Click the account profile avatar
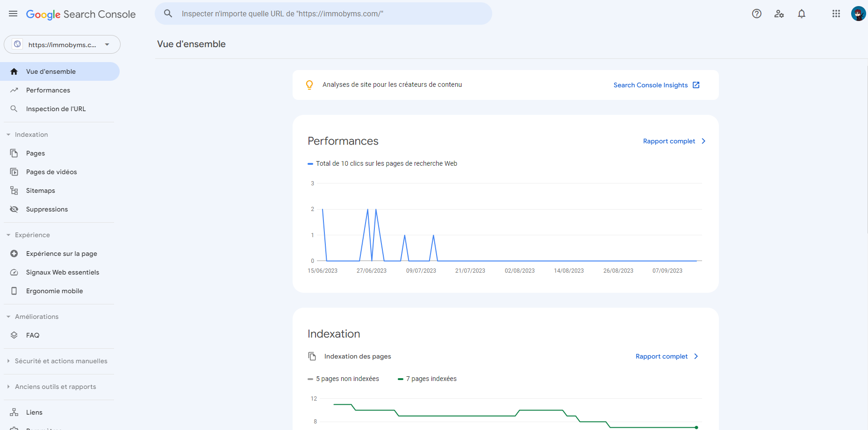The width and height of the screenshot is (868, 430). click(858, 14)
